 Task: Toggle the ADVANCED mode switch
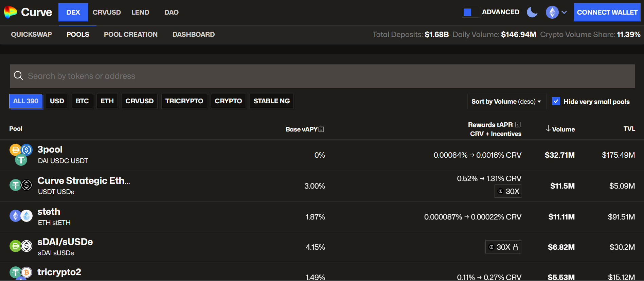(471, 12)
